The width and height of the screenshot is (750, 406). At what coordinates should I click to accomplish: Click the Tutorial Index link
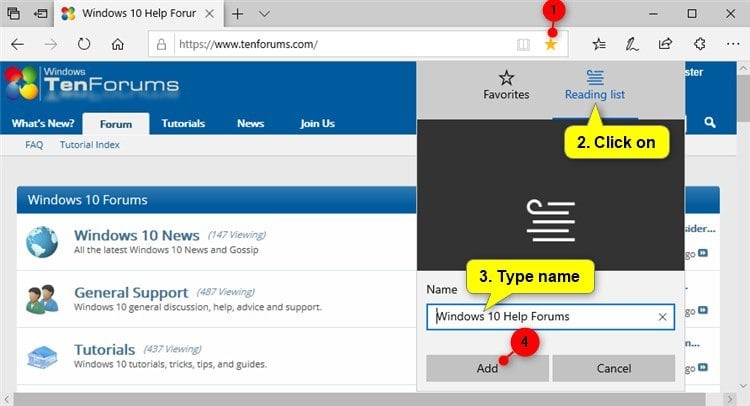point(89,145)
